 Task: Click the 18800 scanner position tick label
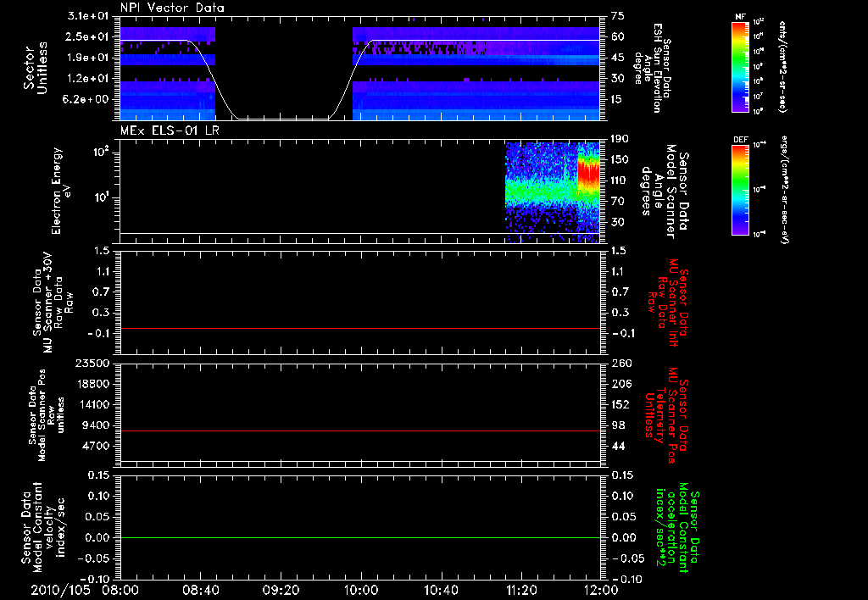tap(92, 384)
